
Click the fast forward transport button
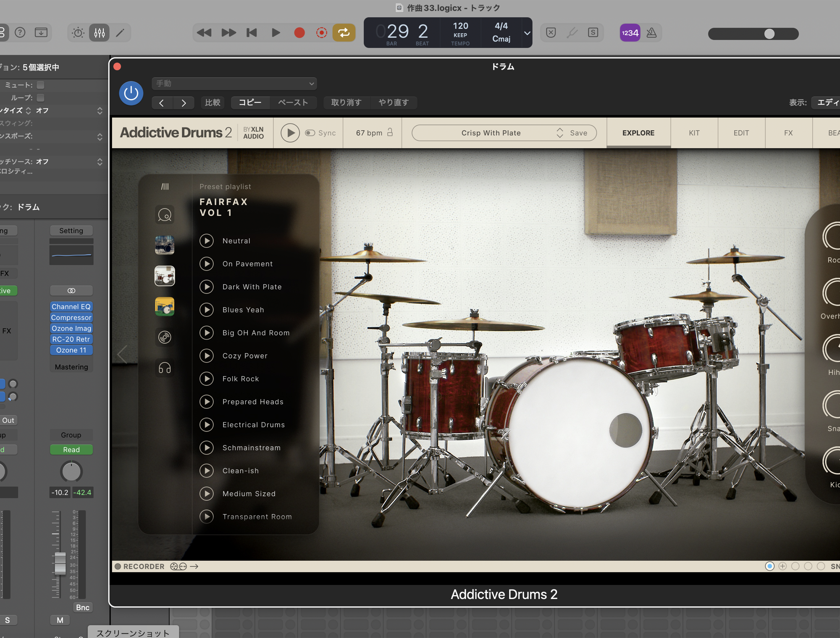228,33
